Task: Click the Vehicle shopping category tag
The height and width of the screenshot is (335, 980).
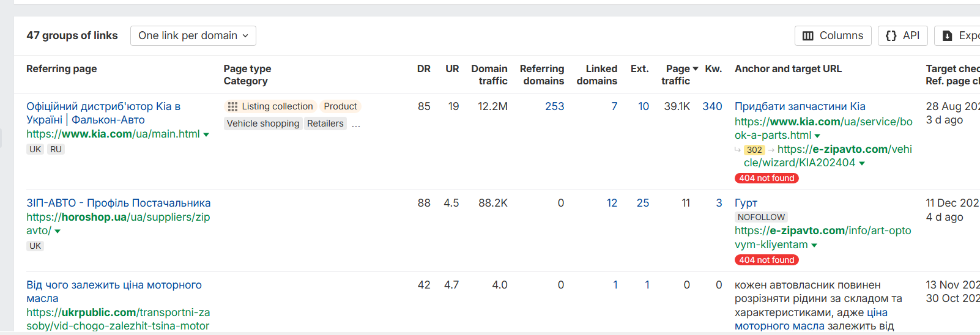Action: tap(263, 123)
